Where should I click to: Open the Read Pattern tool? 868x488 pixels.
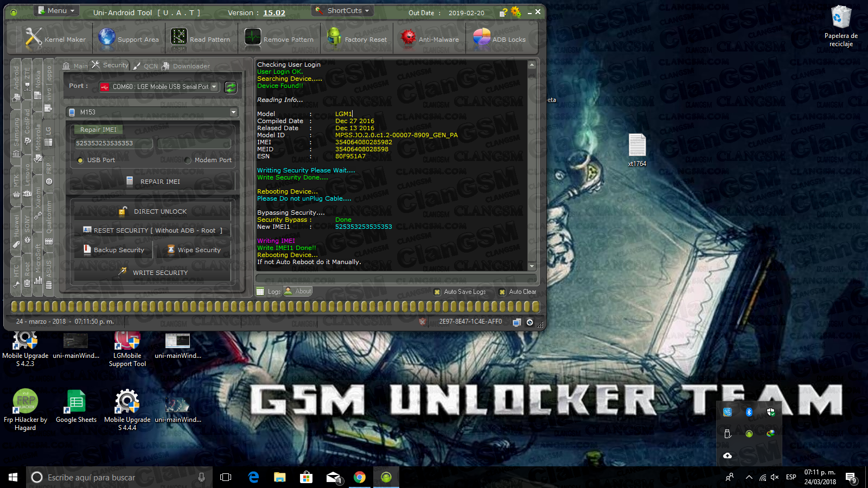[200, 39]
